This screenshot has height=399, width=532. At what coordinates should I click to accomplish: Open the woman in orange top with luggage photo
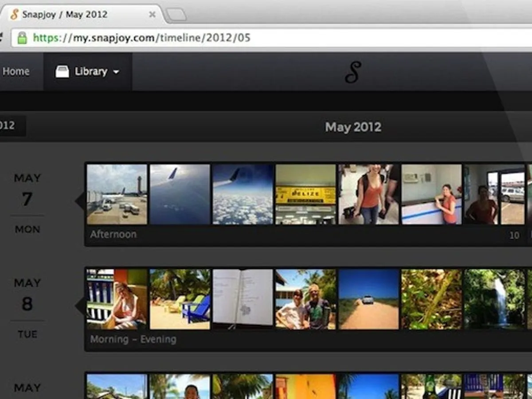click(369, 194)
